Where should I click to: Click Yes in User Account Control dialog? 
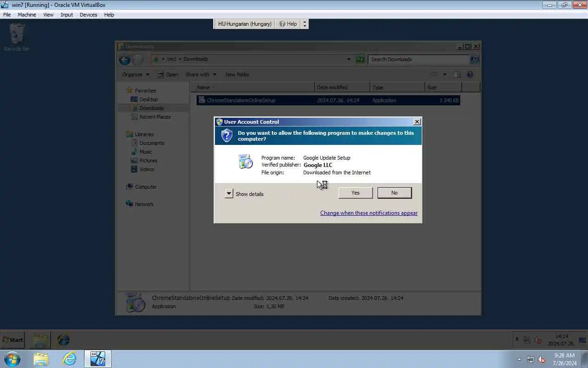[356, 193]
